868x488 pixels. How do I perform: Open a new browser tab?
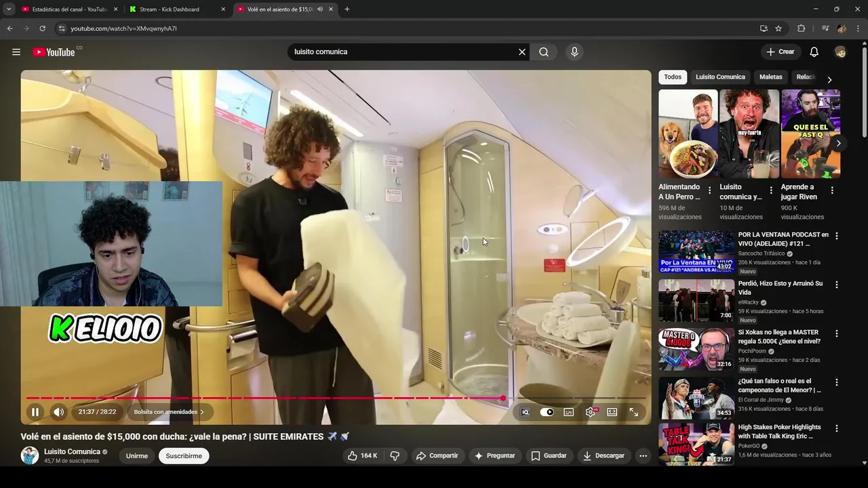coord(347,9)
